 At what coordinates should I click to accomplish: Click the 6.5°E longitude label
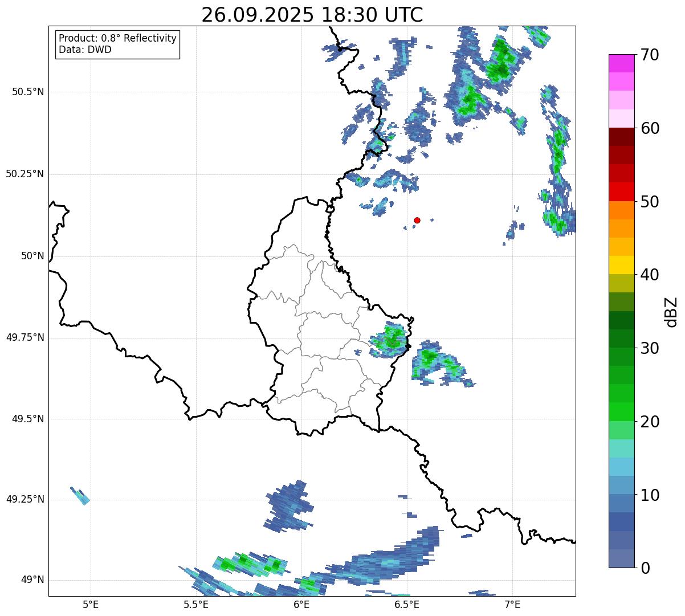(407, 604)
